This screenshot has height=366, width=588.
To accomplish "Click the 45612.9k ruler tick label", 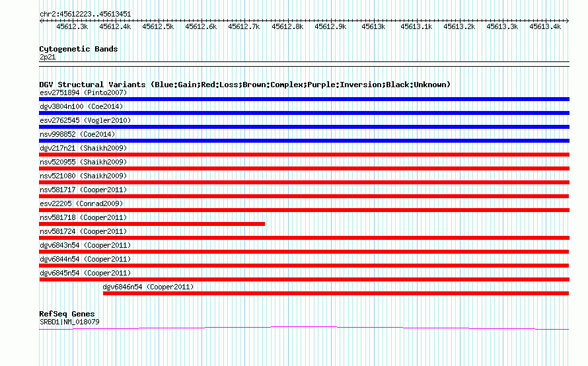I will click(330, 26).
